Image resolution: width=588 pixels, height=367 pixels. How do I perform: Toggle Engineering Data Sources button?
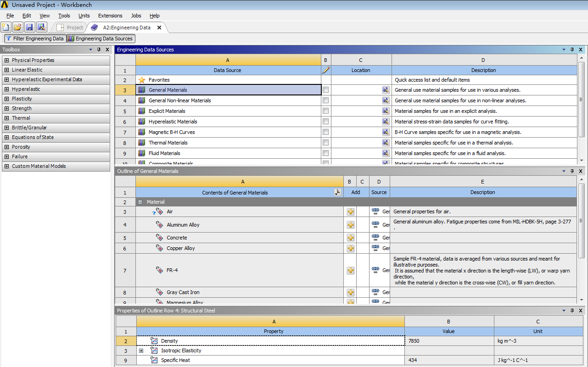coord(101,39)
